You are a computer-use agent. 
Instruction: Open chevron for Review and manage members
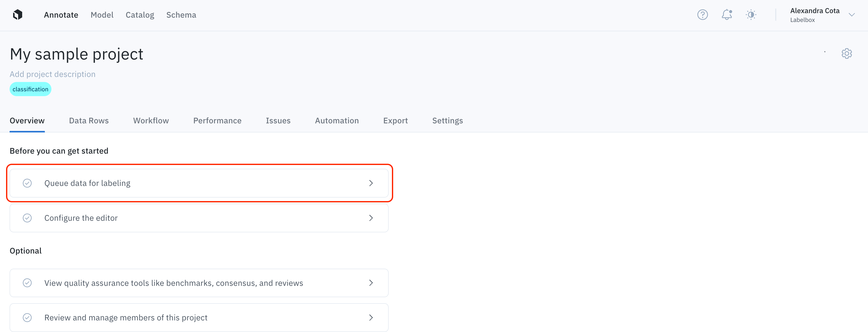point(371,317)
